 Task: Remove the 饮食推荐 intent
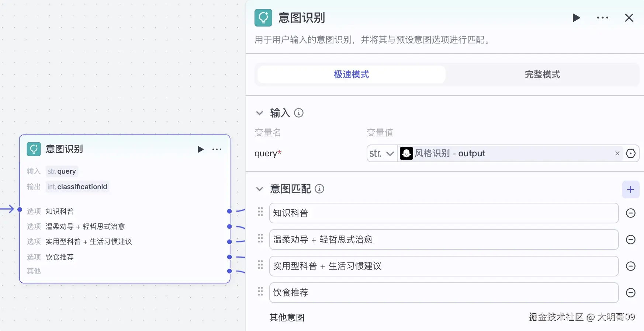(631, 293)
